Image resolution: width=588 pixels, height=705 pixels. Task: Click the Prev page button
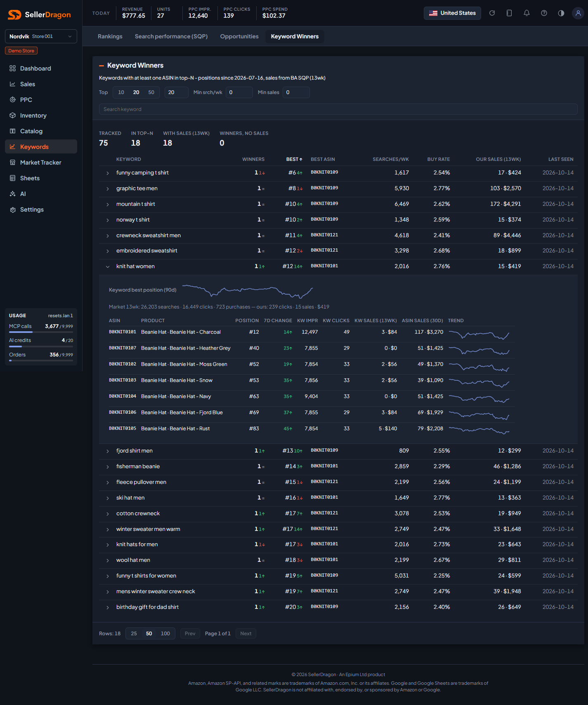coord(190,634)
